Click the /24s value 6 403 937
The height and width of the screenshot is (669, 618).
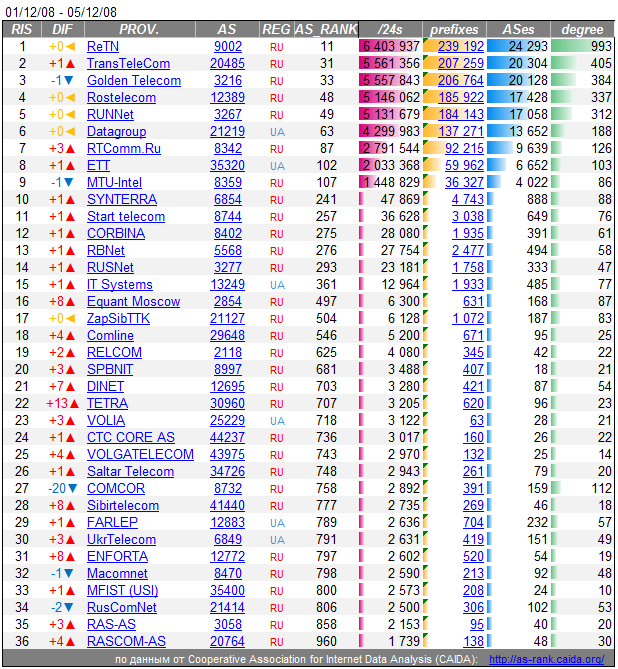click(x=391, y=46)
